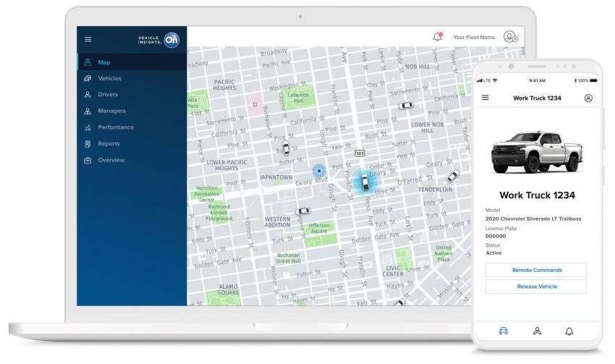Click the Reports document icon
615x364 pixels.
tap(88, 144)
